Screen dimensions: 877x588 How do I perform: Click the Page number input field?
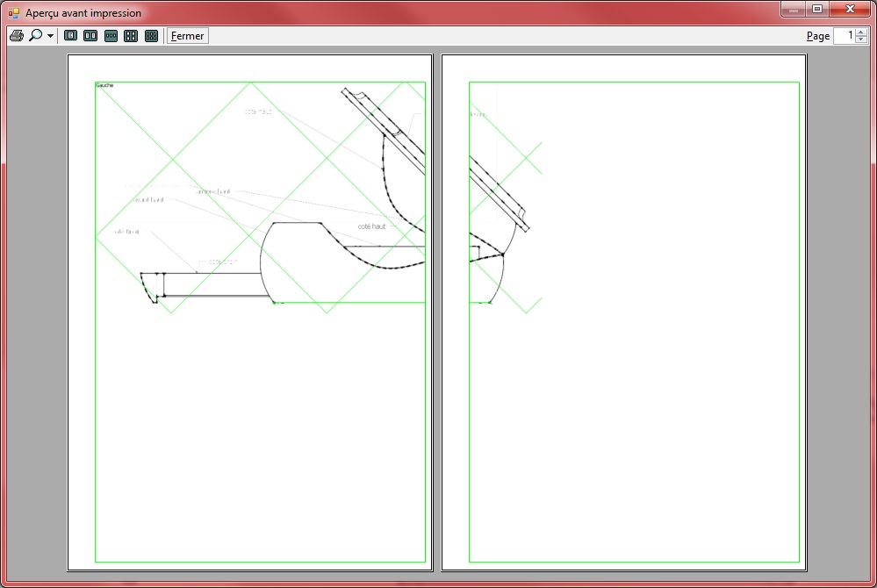pyautogui.click(x=845, y=36)
